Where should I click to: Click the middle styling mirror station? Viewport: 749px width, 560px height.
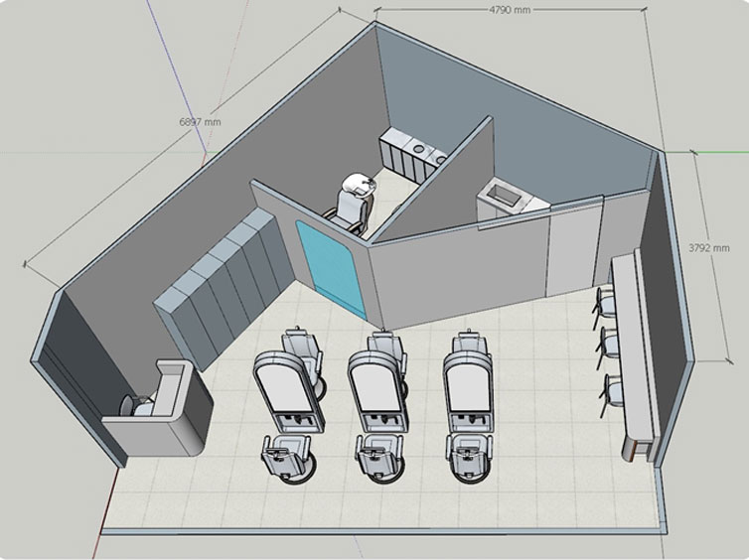pyautogui.click(x=378, y=390)
